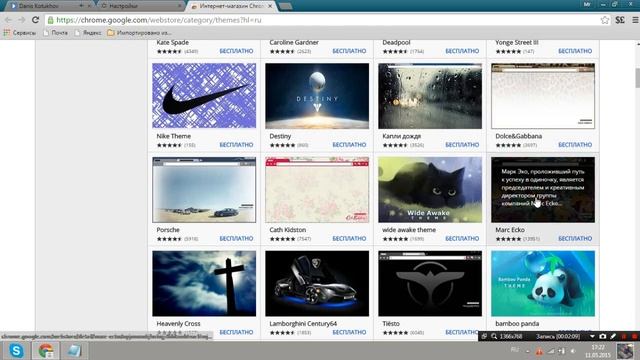The image size is (640, 360).
Task: Open the Porsche theme thumbnail
Action: tap(204, 189)
